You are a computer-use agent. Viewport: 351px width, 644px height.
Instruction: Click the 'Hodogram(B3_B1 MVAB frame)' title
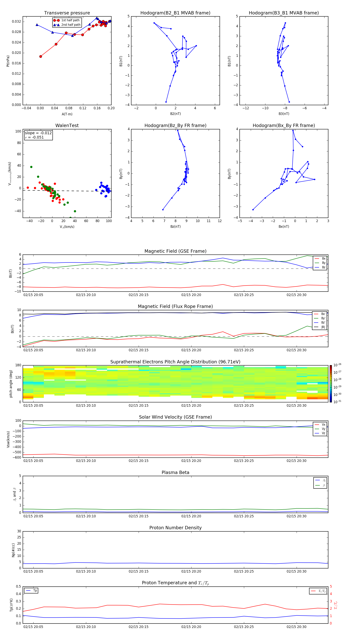pyautogui.click(x=284, y=13)
